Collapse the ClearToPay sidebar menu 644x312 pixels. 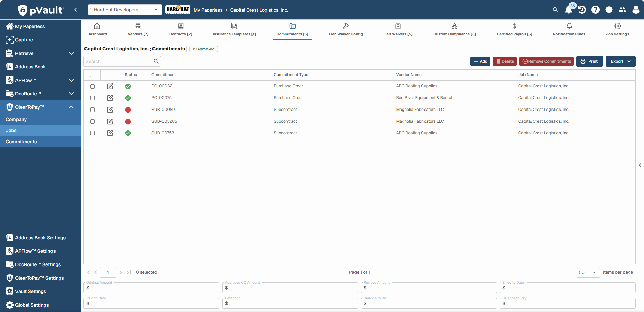click(x=71, y=107)
